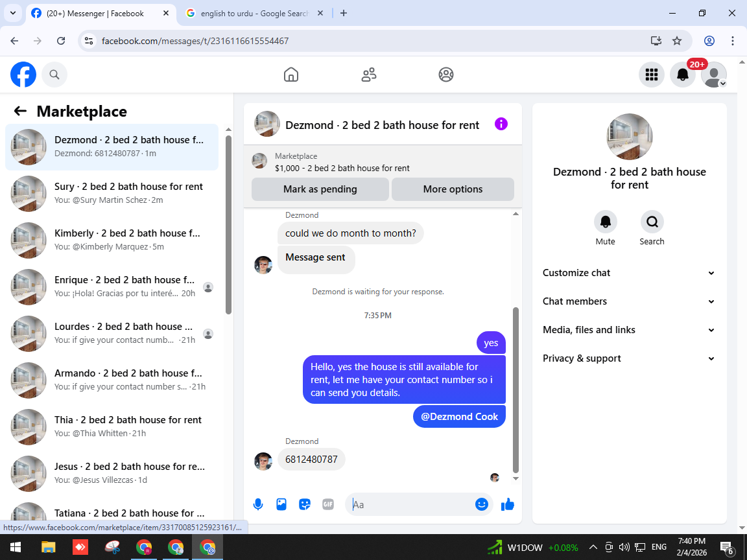Click Mark as pending button

click(x=320, y=189)
